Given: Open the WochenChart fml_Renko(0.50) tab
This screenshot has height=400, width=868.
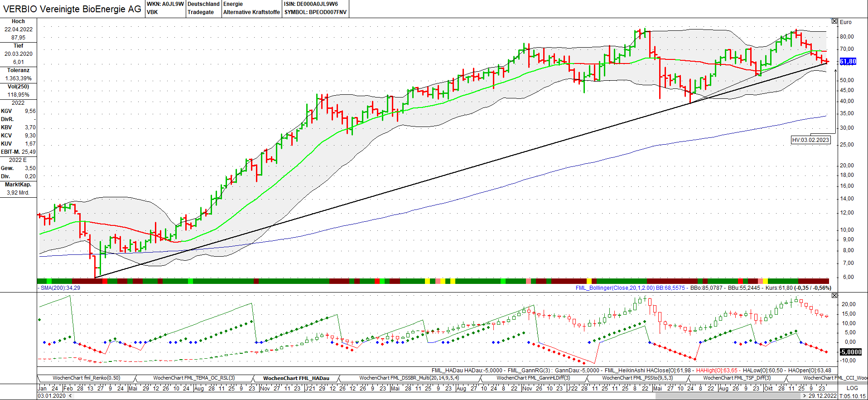Looking at the screenshot, I should [87, 378].
